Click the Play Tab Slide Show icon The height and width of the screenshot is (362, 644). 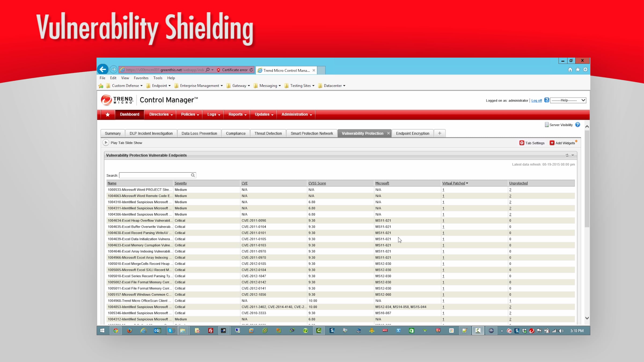106,143
